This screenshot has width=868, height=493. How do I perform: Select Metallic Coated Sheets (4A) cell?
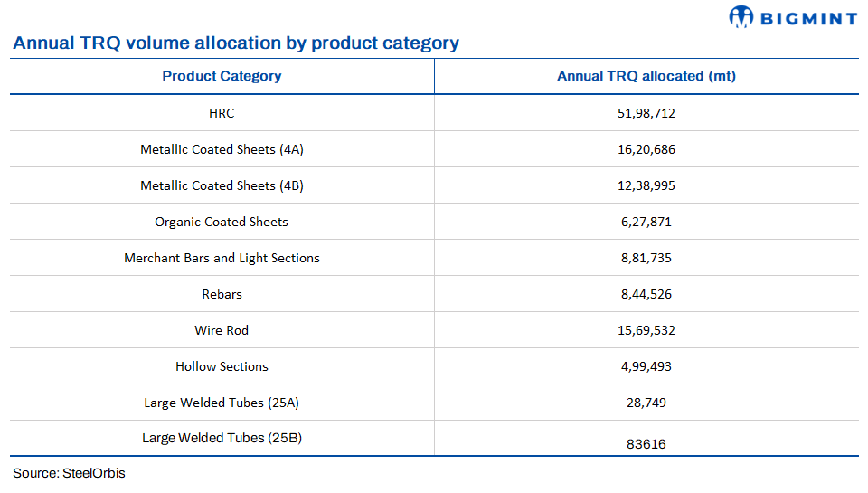222,149
